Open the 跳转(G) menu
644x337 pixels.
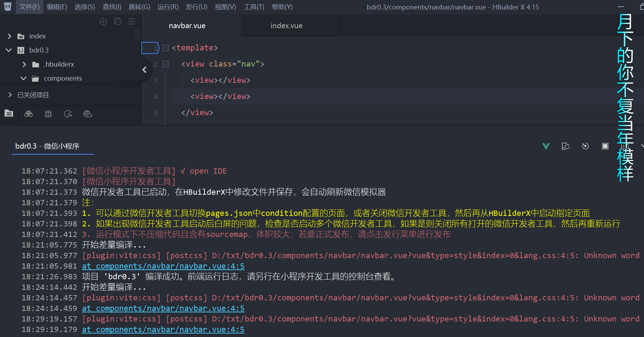(x=139, y=7)
